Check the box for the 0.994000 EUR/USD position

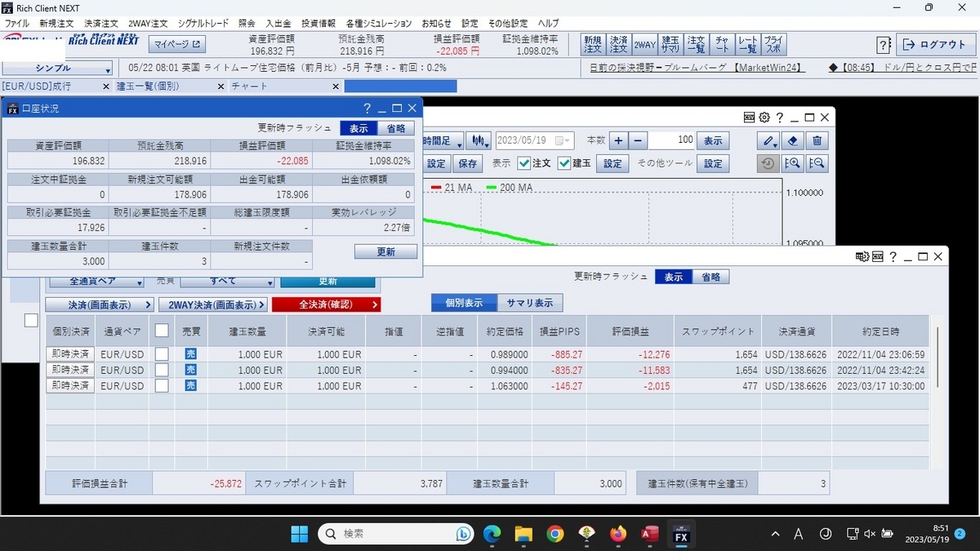pyautogui.click(x=162, y=370)
